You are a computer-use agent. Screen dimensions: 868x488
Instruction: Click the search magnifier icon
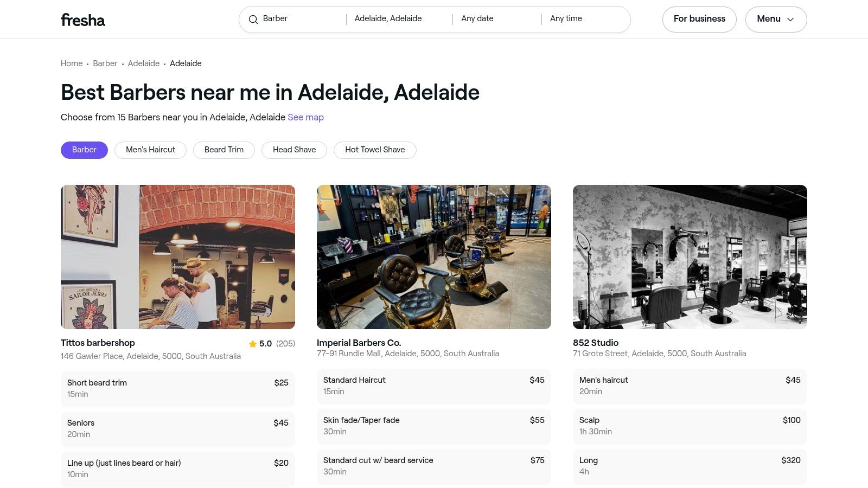[253, 20]
